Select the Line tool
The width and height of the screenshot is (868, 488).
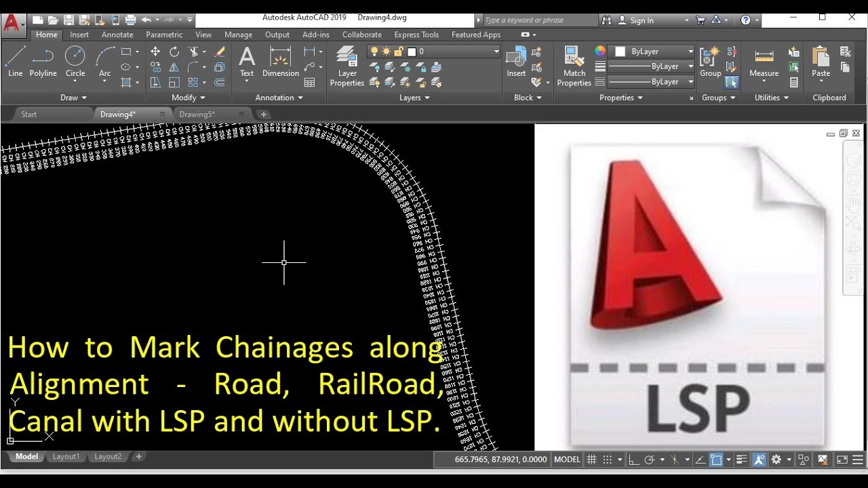point(15,62)
